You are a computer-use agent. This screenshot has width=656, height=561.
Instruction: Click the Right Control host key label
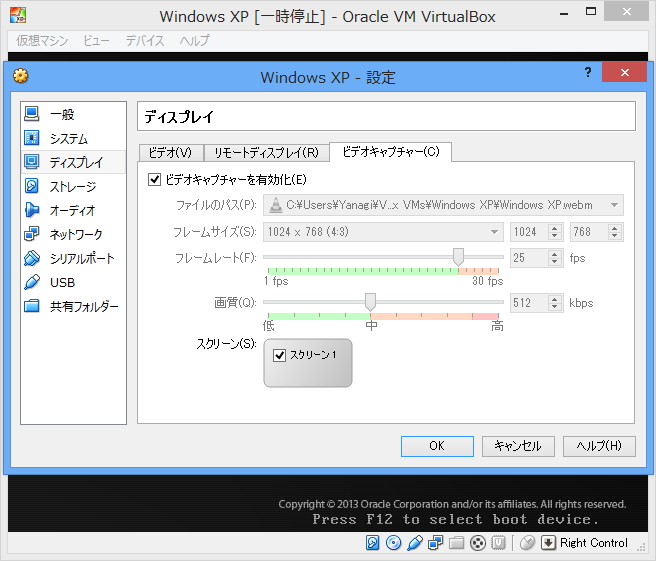coord(594,543)
